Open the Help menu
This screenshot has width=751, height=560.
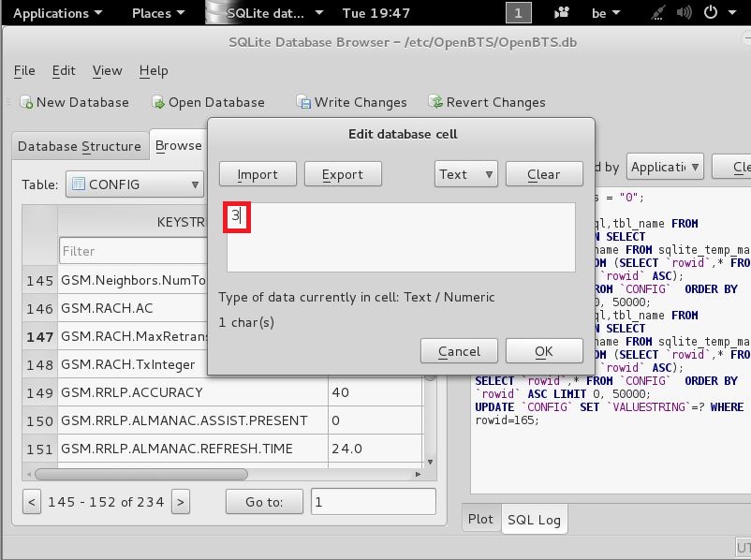[154, 71]
